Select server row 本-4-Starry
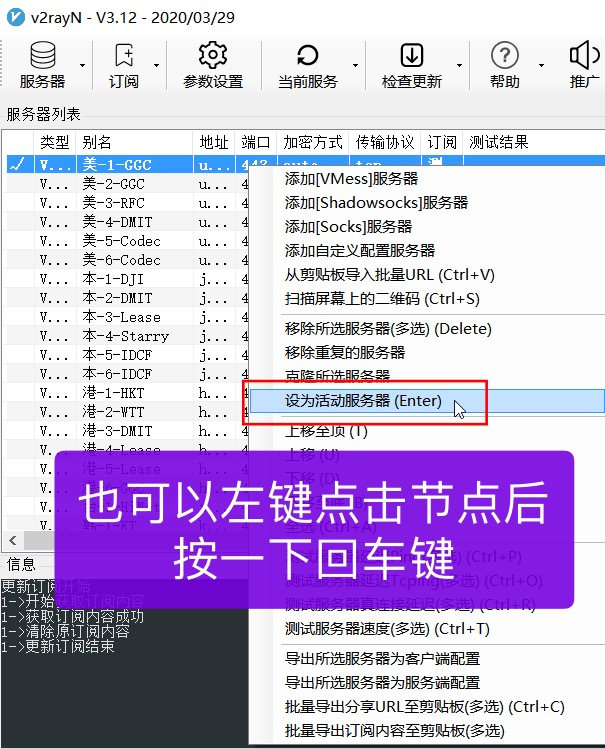 126,336
